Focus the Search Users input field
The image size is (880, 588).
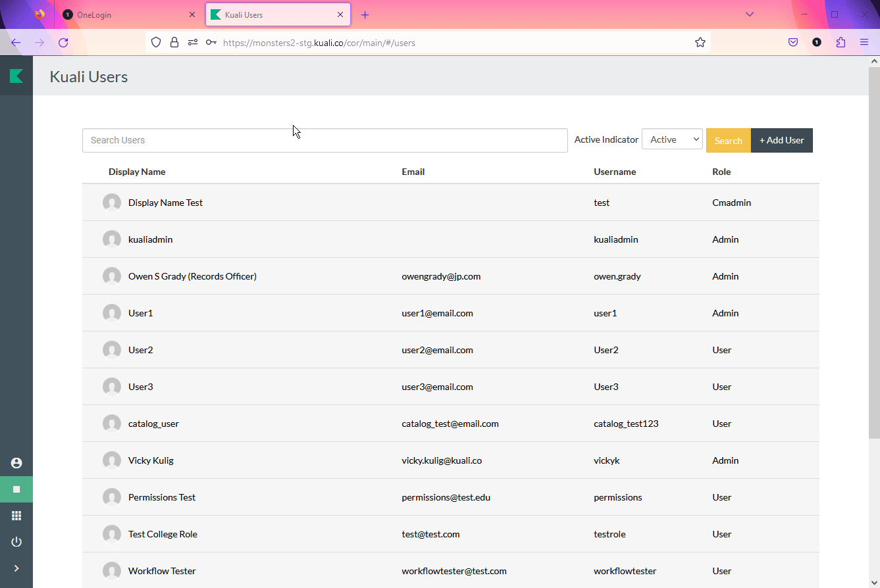pos(324,140)
